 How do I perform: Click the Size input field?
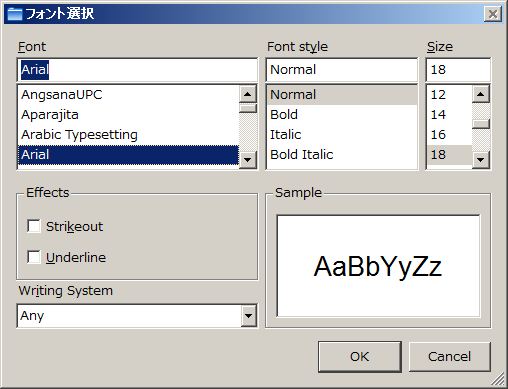coord(458,70)
